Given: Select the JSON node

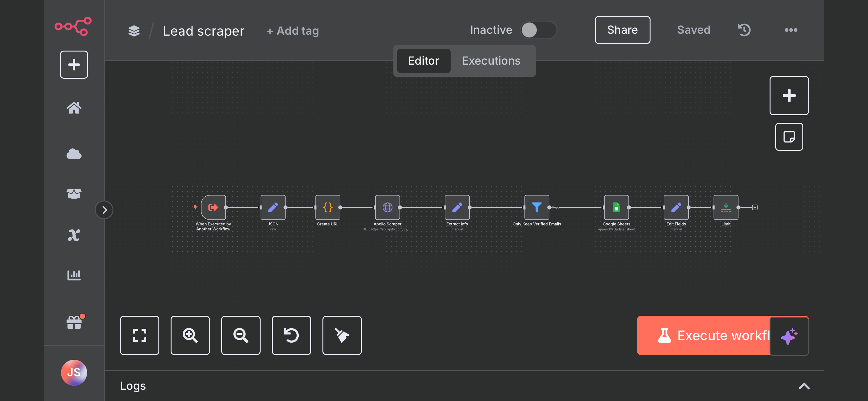Looking at the screenshot, I should point(273,207).
